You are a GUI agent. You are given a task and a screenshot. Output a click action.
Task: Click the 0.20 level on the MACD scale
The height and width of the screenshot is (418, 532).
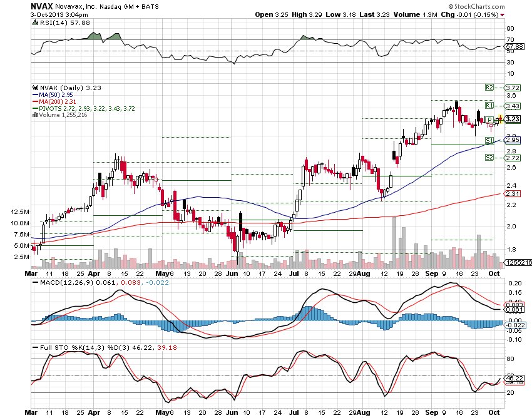click(514, 283)
